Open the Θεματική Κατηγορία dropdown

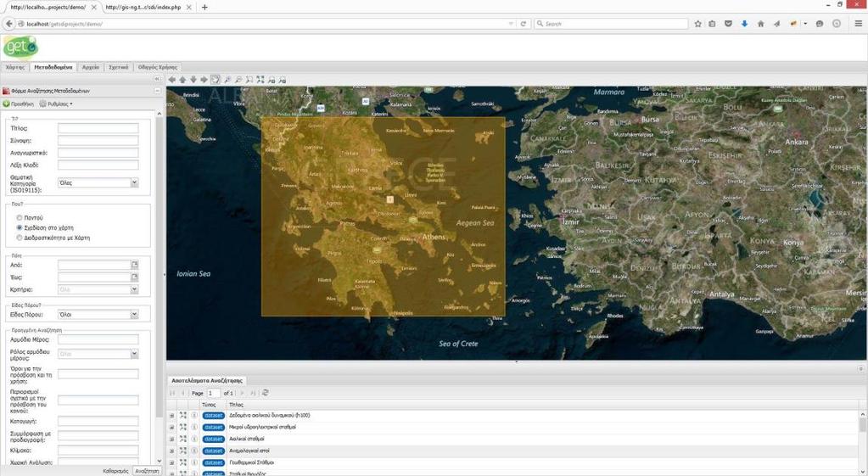tap(135, 182)
